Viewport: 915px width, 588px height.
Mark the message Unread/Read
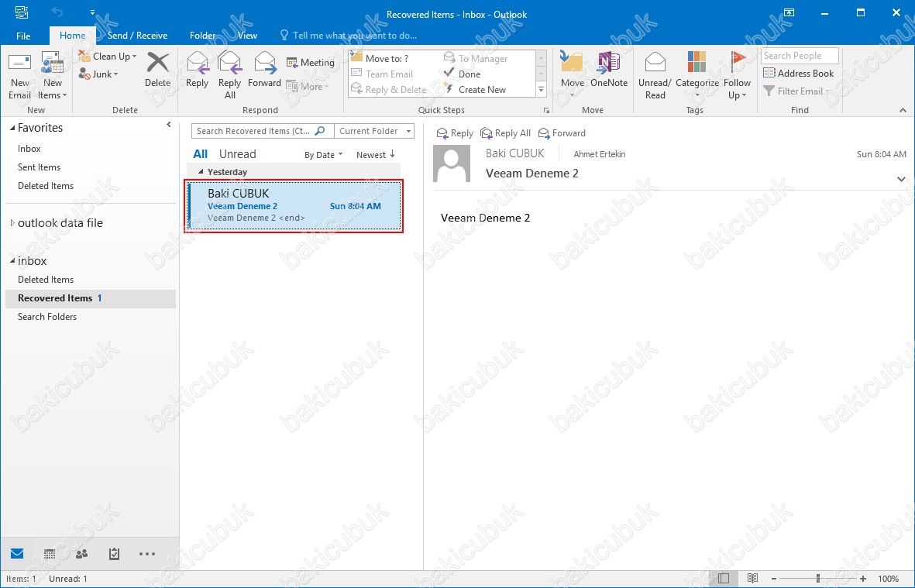coord(655,75)
